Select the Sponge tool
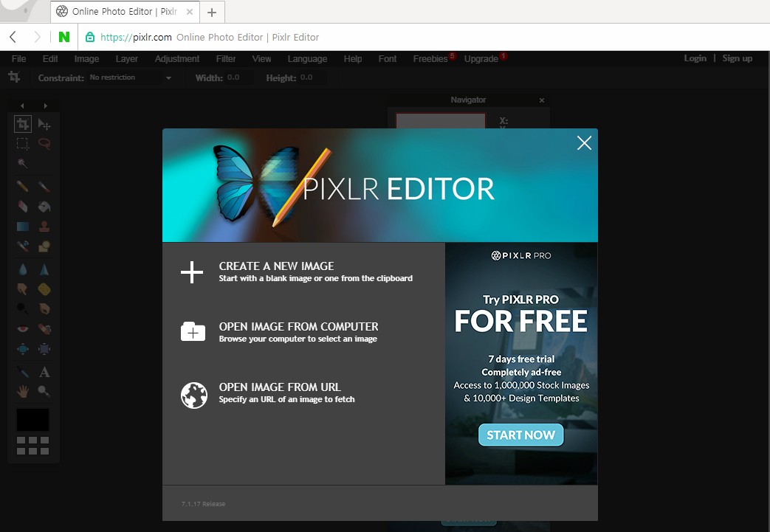 [x=44, y=289]
